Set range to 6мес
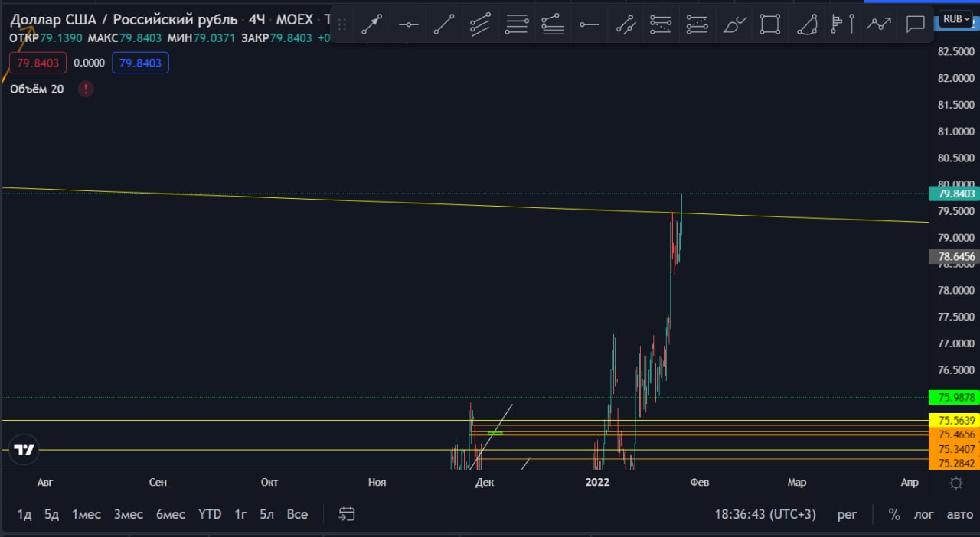The height and width of the screenshot is (537, 980). point(171,514)
